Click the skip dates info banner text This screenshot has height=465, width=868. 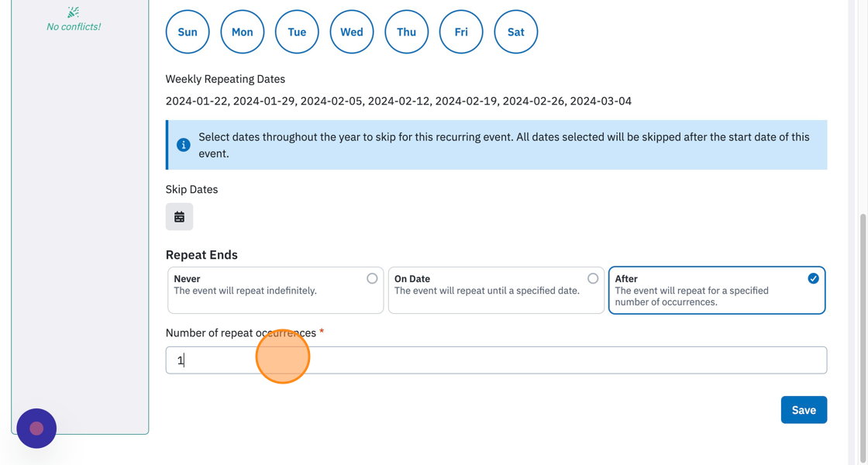click(x=504, y=145)
